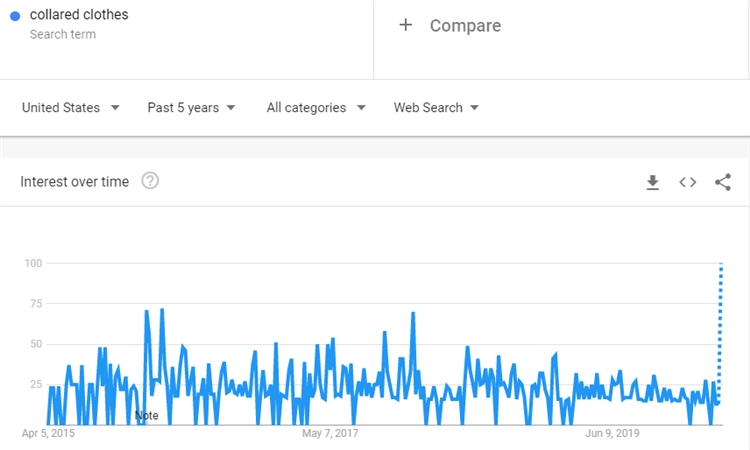Show help for Interest over time
750x450 pixels.
(x=150, y=181)
